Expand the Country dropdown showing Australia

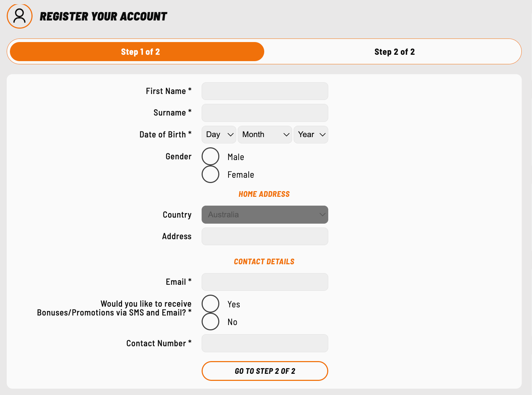[x=265, y=215]
